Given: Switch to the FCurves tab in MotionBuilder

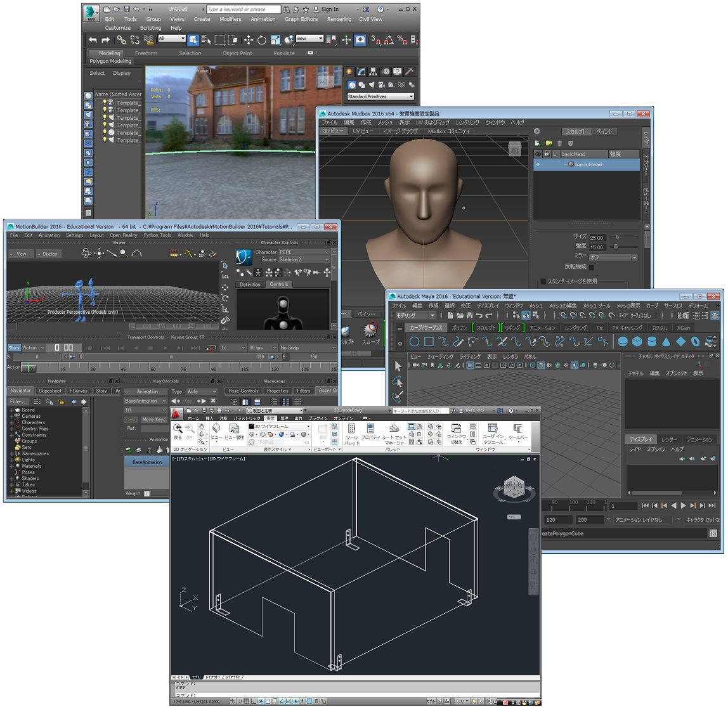Looking at the screenshot, I should click(79, 391).
